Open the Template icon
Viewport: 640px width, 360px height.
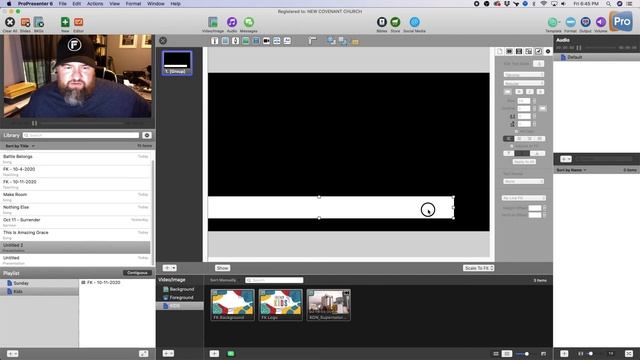click(x=553, y=22)
